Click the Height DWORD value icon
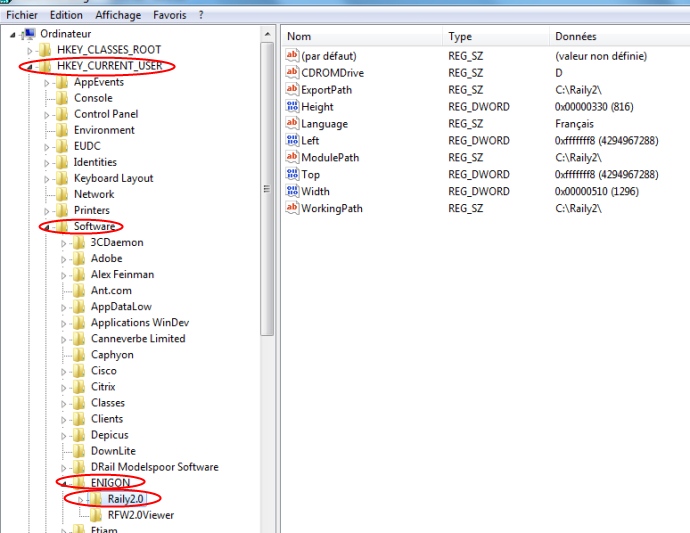This screenshot has height=533, width=690. pyautogui.click(x=292, y=107)
